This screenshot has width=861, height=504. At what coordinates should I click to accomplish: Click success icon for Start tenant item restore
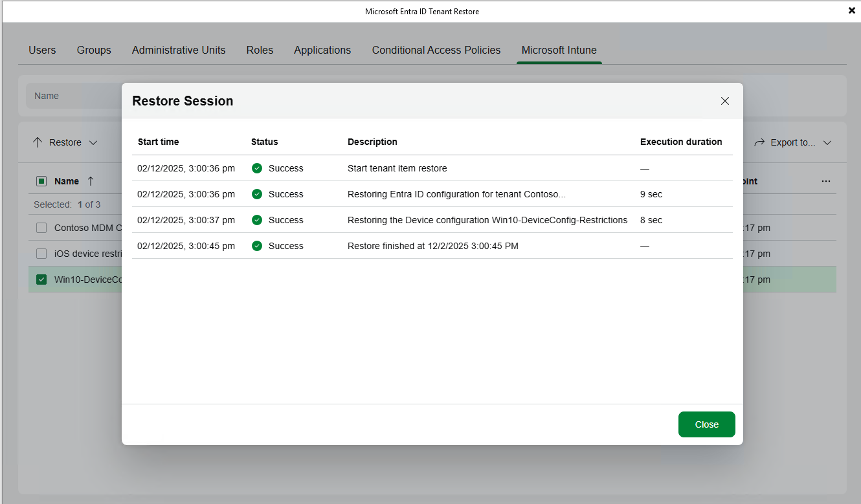pos(257,168)
